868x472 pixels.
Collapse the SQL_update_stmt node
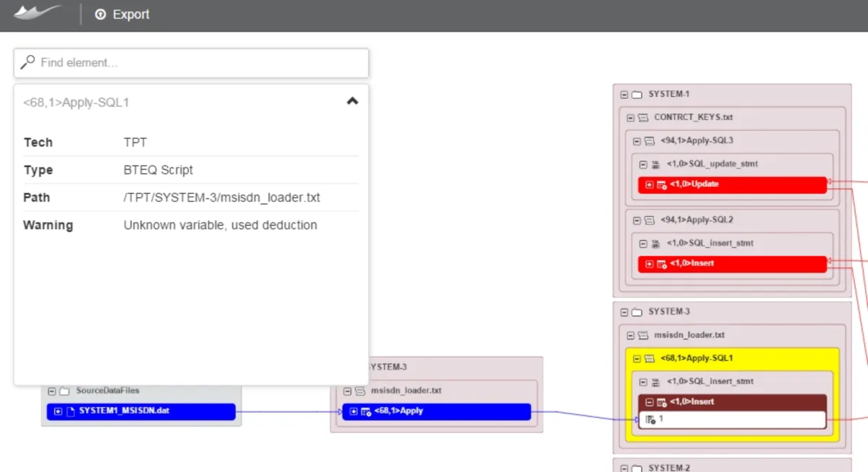(643, 164)
